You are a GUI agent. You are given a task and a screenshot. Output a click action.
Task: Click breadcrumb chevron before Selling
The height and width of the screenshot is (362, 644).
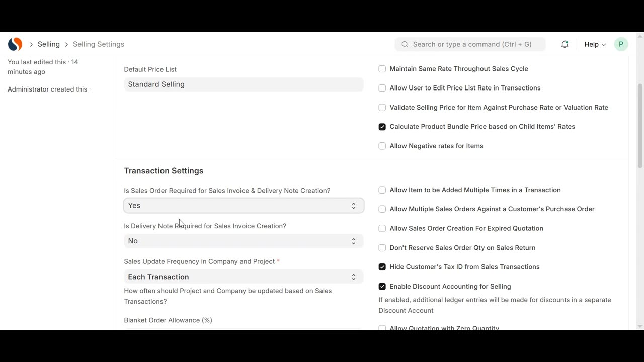pos(31,44)
